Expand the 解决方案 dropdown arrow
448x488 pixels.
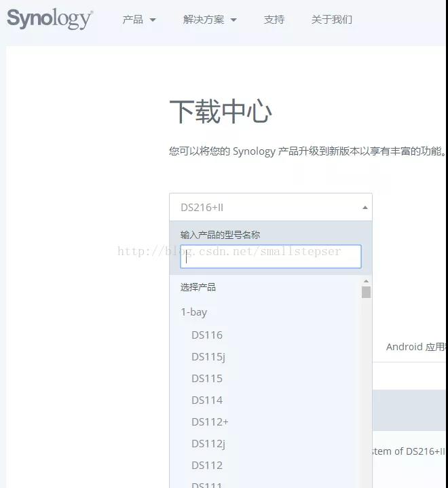tap(234, 20)
